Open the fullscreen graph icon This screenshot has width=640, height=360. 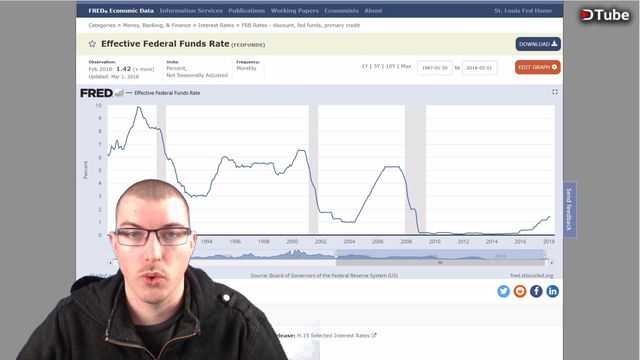pyautogui.click(x=555, y=92)
